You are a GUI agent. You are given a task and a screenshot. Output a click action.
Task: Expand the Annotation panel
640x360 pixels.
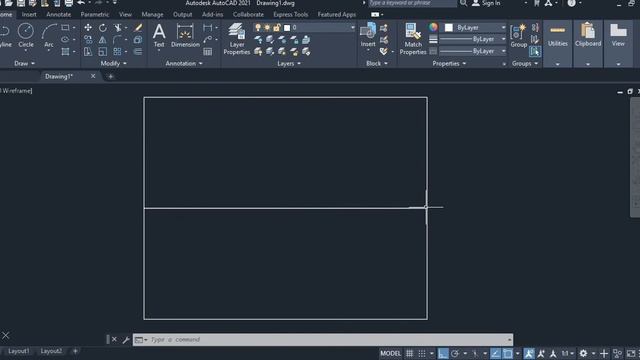coord(184,63)
